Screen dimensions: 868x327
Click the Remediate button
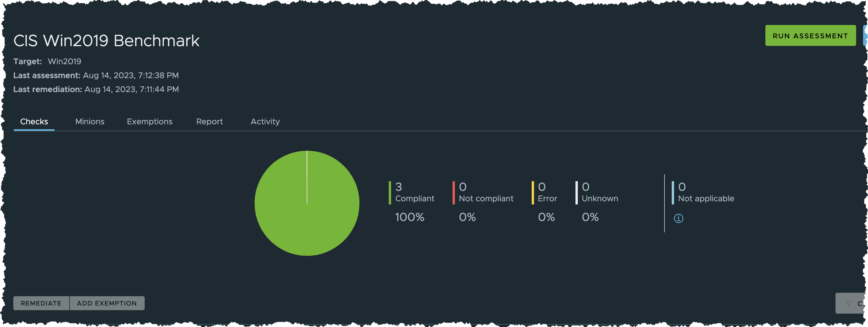[41, 303]
